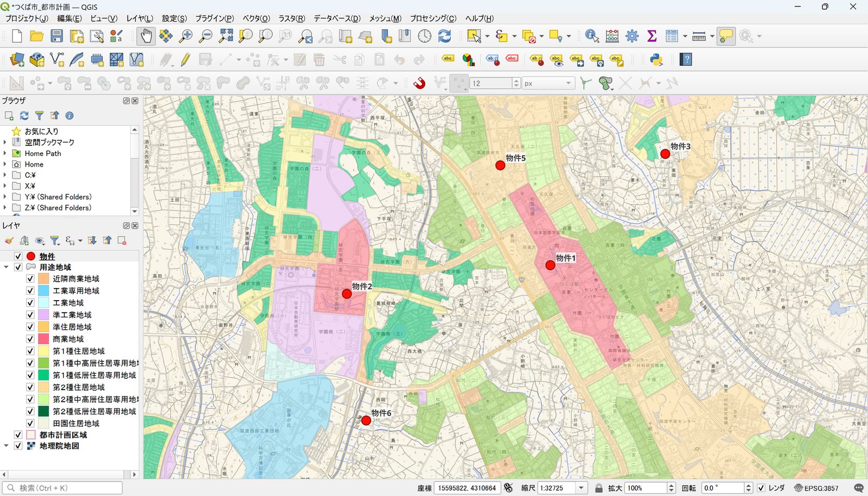868x496 pixels.
Task: Open the プロジェクト menu
Action: (x=27, y=18)
